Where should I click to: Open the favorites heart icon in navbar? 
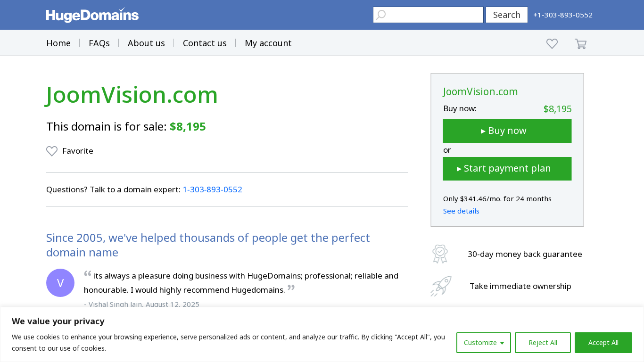pyautogui.click(x=552, y=44)
